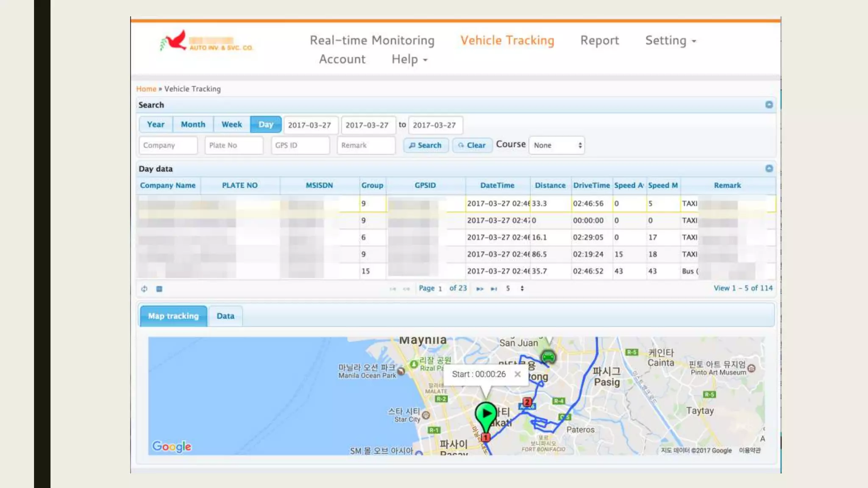Jump to last page in pager

pyautogui.click(x=494, y=289)
